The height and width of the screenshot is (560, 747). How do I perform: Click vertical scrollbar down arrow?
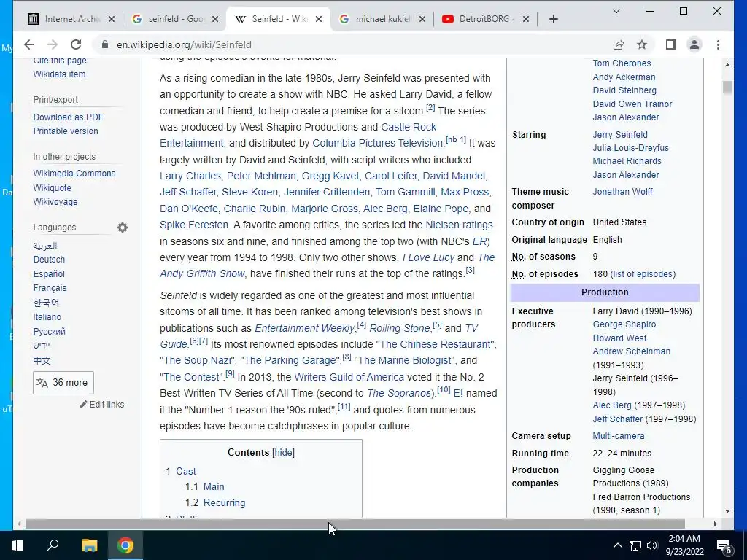pos(727,511)
